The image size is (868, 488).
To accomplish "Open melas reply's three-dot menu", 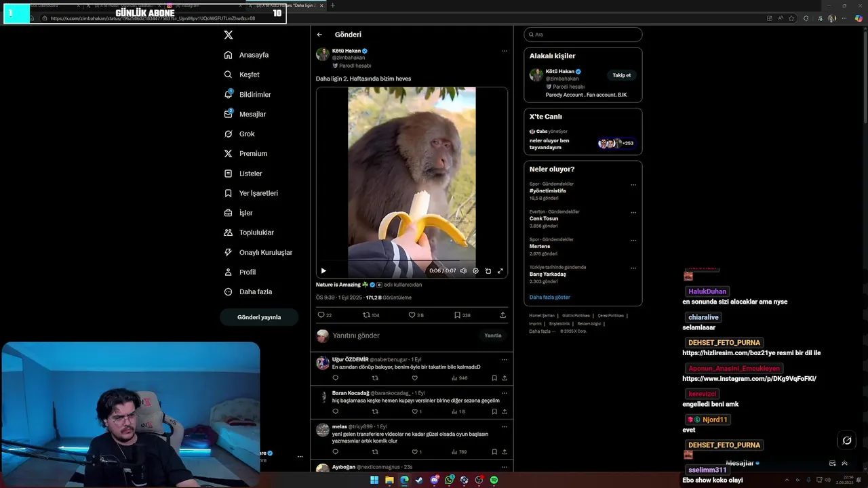I will (x=504, y=427).
